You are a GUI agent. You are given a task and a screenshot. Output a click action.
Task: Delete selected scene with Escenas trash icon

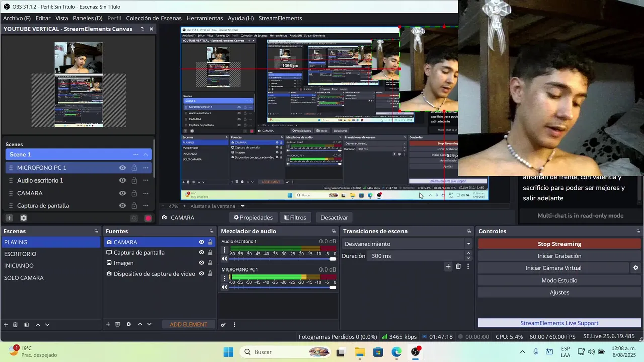click(15, 325)
